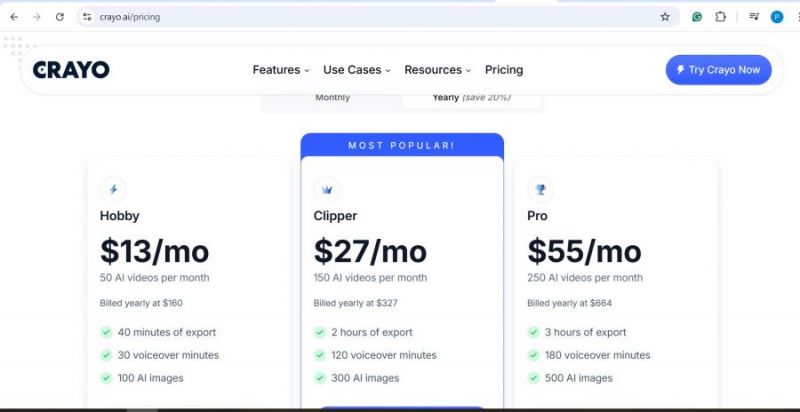Reload the page

pyautogui.click(x=60, y=17)
